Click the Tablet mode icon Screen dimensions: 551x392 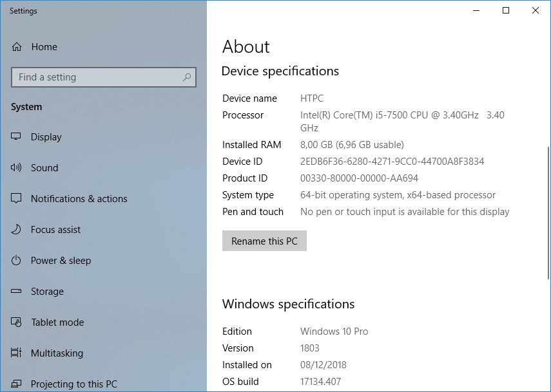click(16, 322)
